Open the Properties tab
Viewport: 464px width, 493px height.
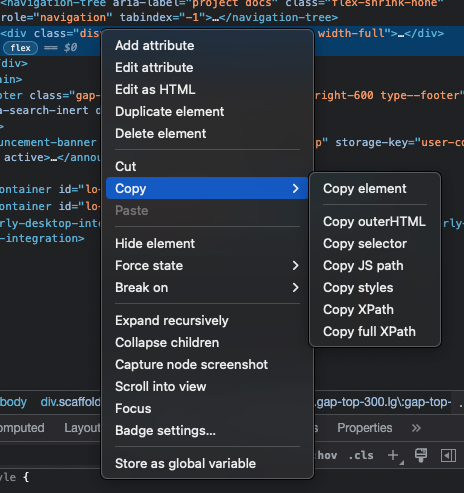tap(364, 428)
